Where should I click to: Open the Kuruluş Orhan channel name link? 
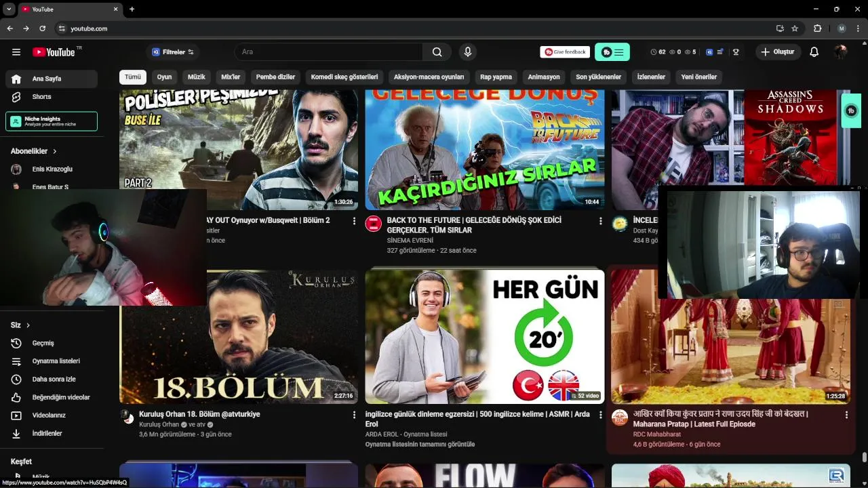(159, 424)
